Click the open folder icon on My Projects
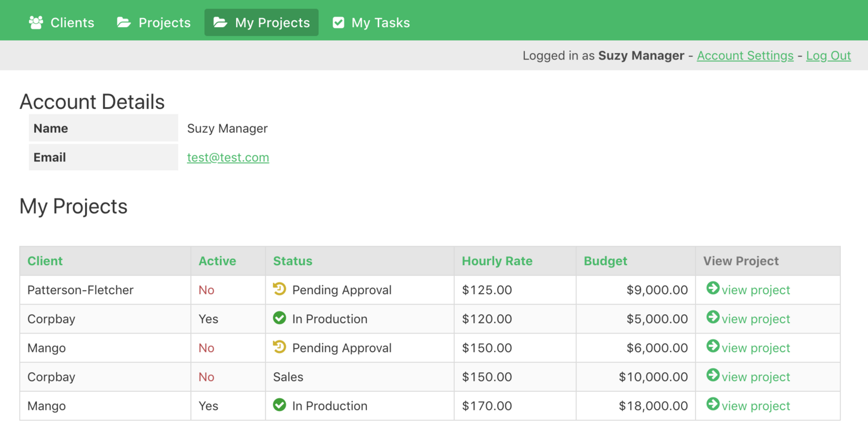The width and height of the screenshot is (868, 440). click(x=220, y=23)
